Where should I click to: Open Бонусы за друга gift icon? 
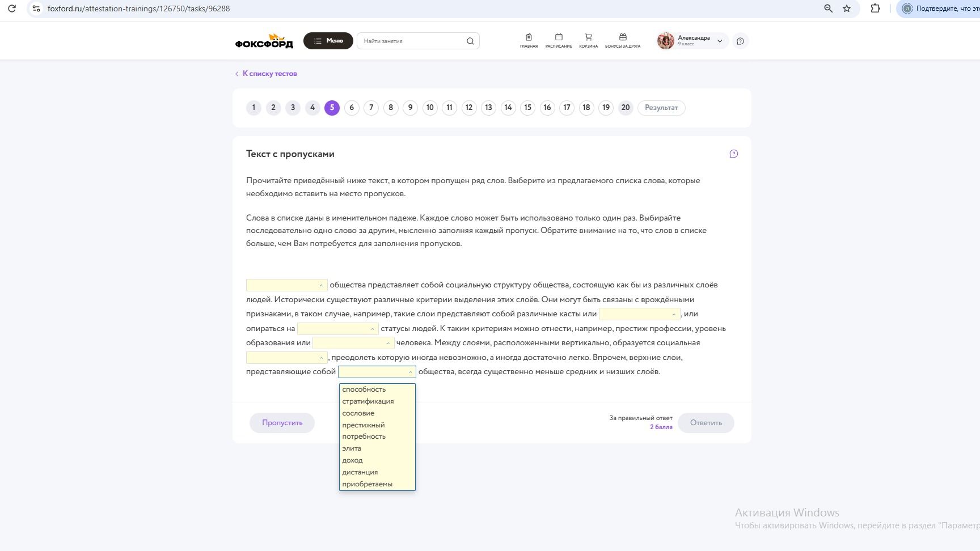tap(623, 41)
